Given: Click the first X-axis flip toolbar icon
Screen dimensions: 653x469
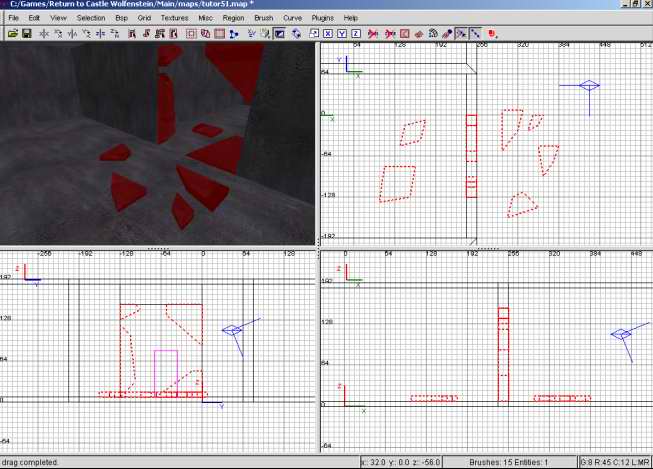Looking at the screenshot, I should click(44, 33).
